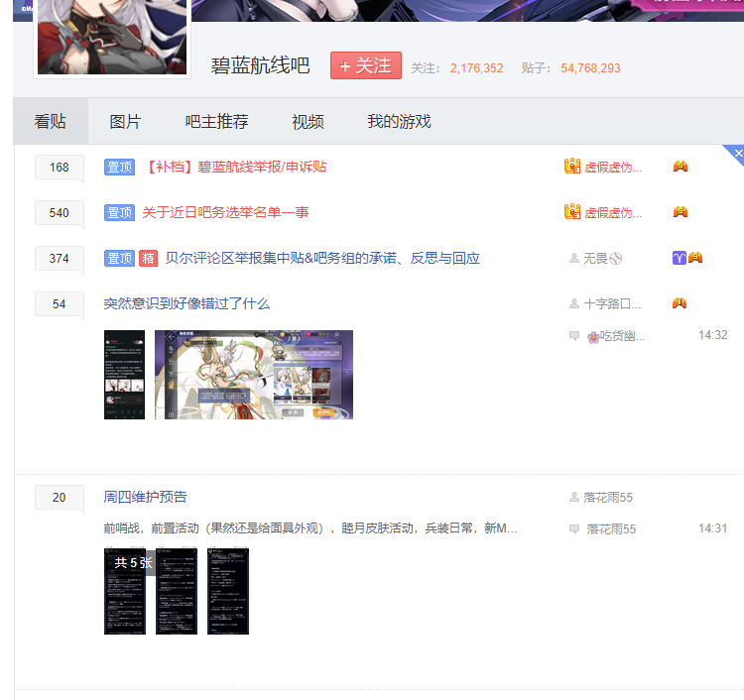Click crown icon on 吧务选举名单 row author

(x=572, y=211)
